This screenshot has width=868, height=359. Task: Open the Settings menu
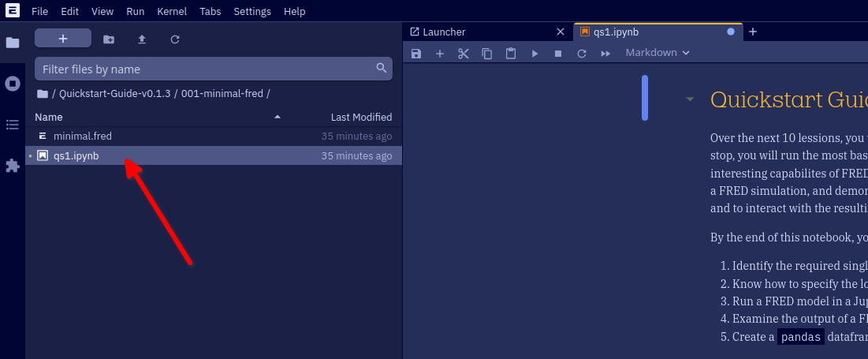pos(252,11)
